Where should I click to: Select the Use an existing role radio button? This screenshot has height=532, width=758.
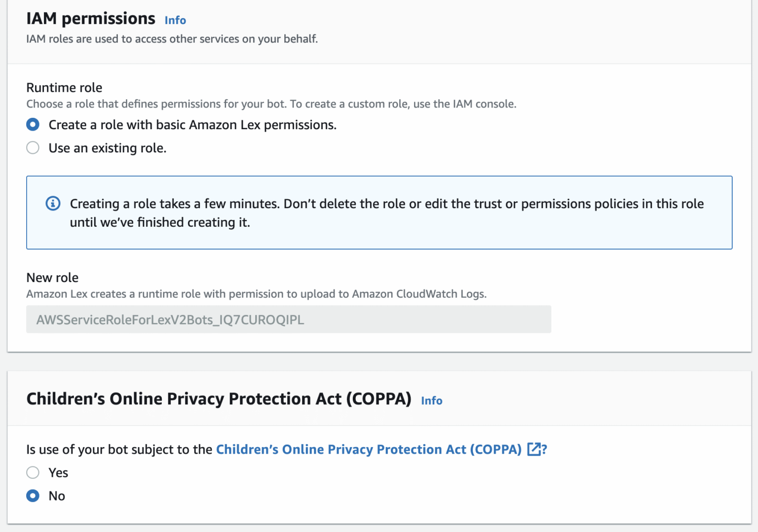[x=33, y=148]
